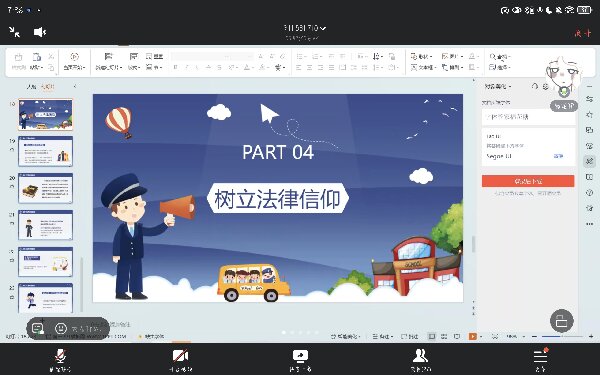Open the meeting members list
Image resolution: width=600 pixels, height=375 pixels.
(x=420, y=360)
